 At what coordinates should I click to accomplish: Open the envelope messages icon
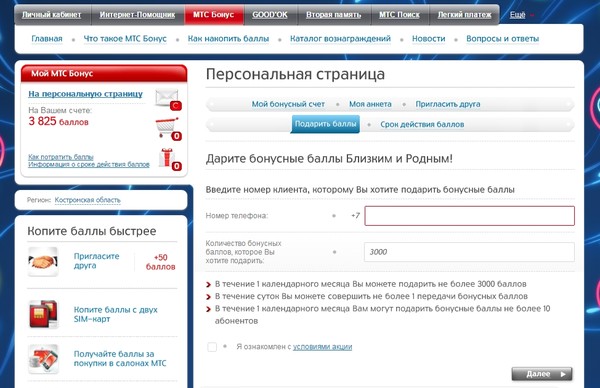coord(167,99)
